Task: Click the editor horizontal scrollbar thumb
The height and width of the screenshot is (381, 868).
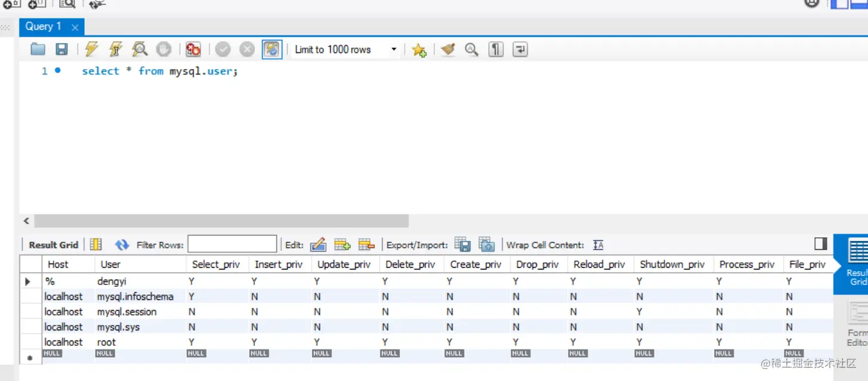Action: (221, 221)
